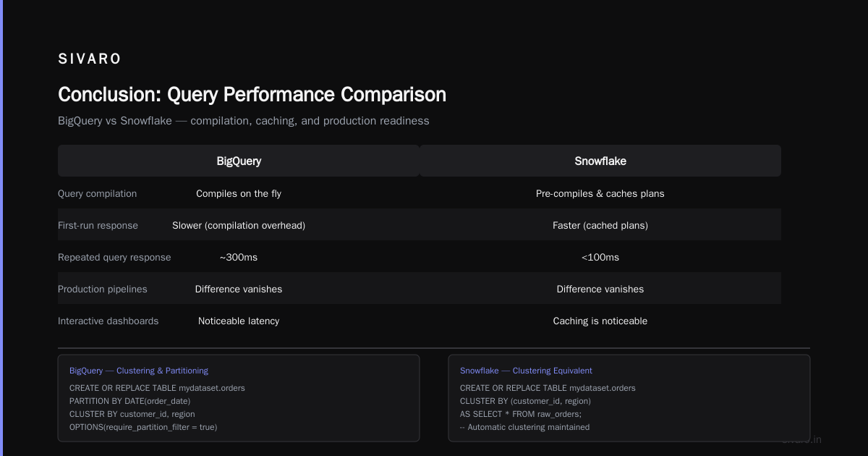
Task: Click the "AS SELECT * FROM raw_orders;" line
Action: click(521, 414)
